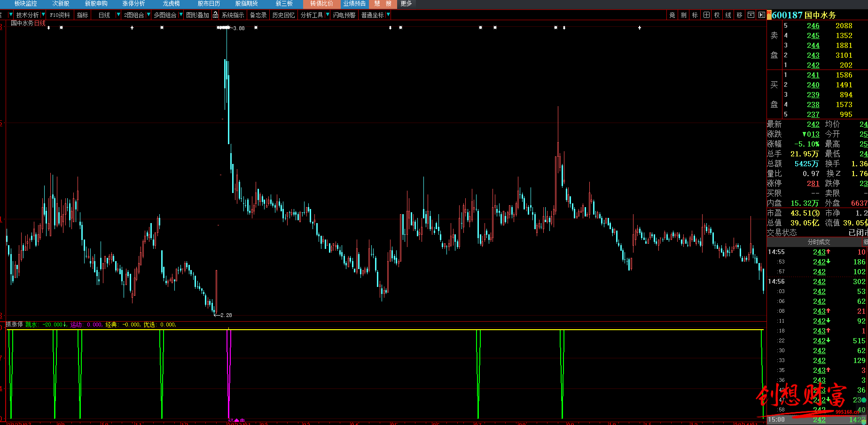Click the grid layout 田 icon
The width and height of the screenshot is (868, 425).
706,15
